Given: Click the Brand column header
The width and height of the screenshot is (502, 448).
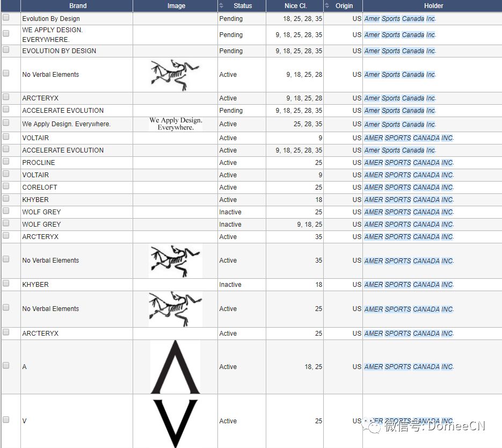Looking at the screenshot, I should tap(77, 6).
